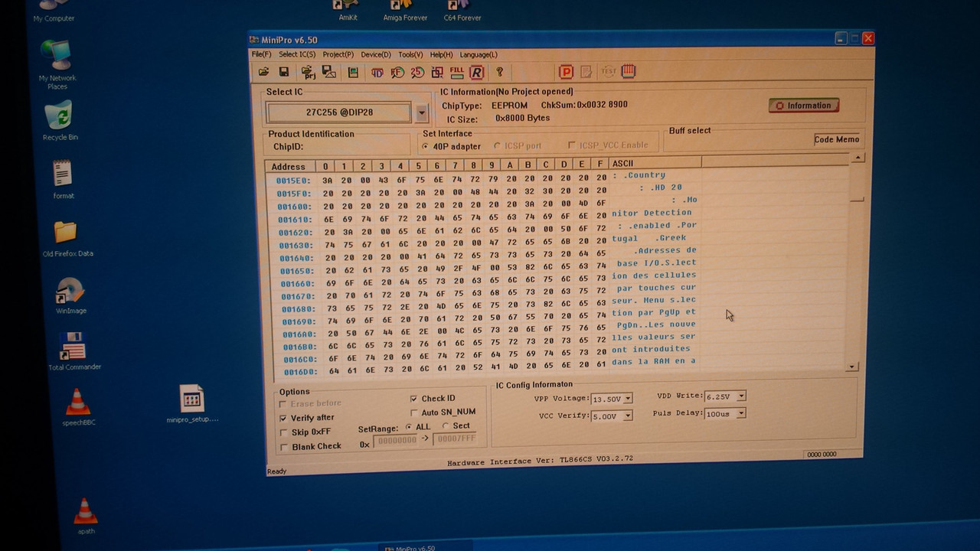Screen dimensions: 980x551
Task: Click address row 0015E0
Action: (x=293, y=181)
